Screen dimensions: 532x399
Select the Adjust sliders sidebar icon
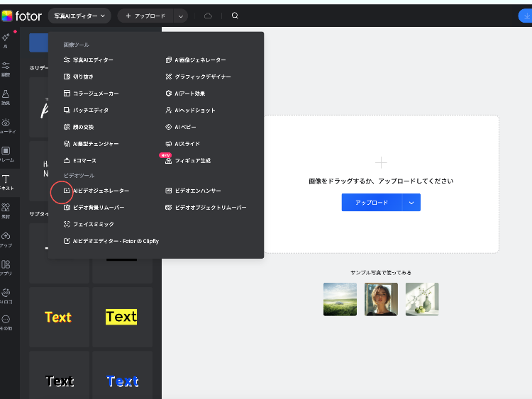tap(6, 67)
